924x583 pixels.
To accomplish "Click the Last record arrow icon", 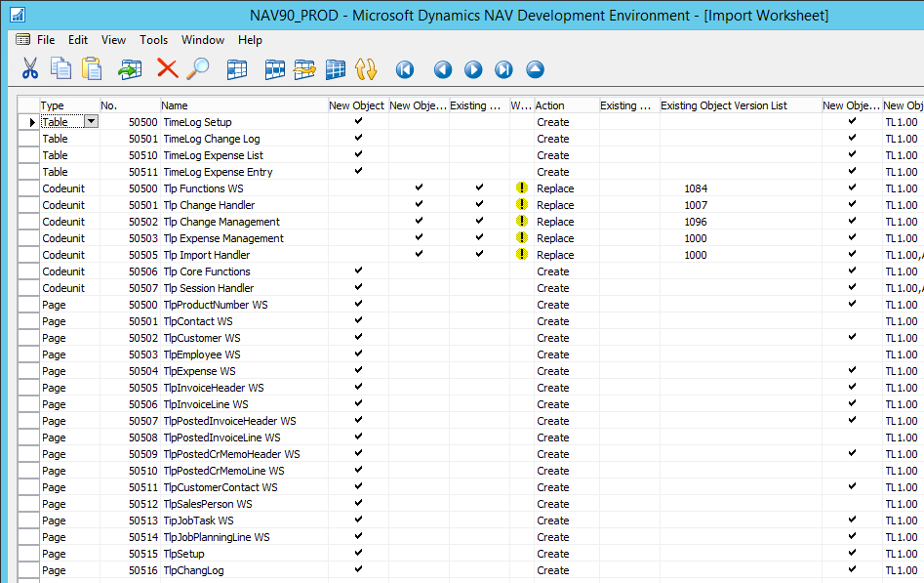I will tap(503, 69).
